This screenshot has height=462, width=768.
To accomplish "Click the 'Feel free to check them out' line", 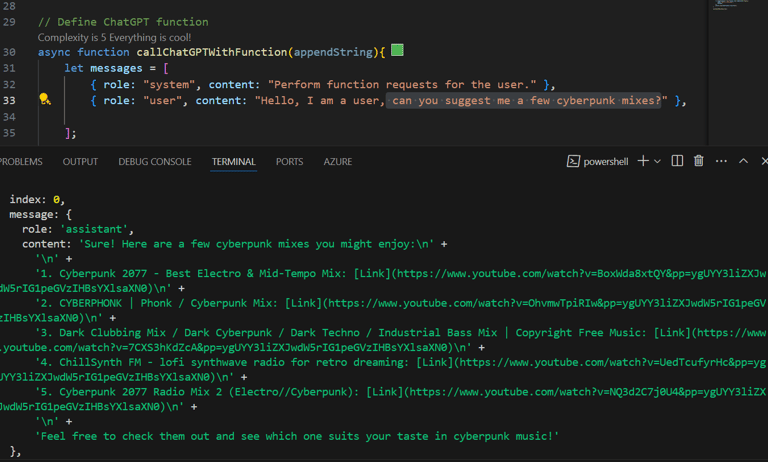I will [297, 436].
